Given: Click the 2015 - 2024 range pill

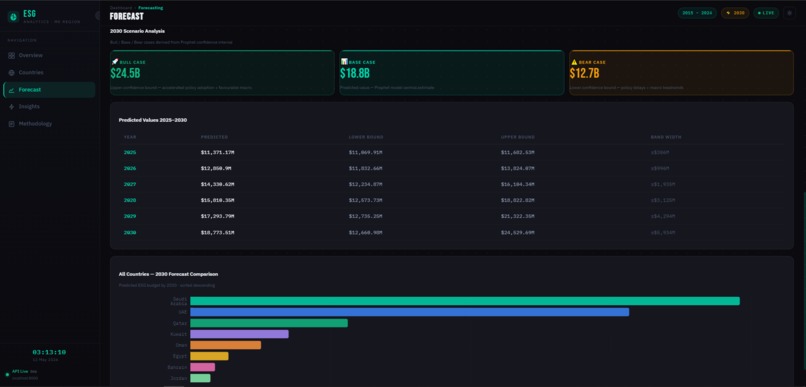Looking at the screenshot, I should (x=697, y=13).
